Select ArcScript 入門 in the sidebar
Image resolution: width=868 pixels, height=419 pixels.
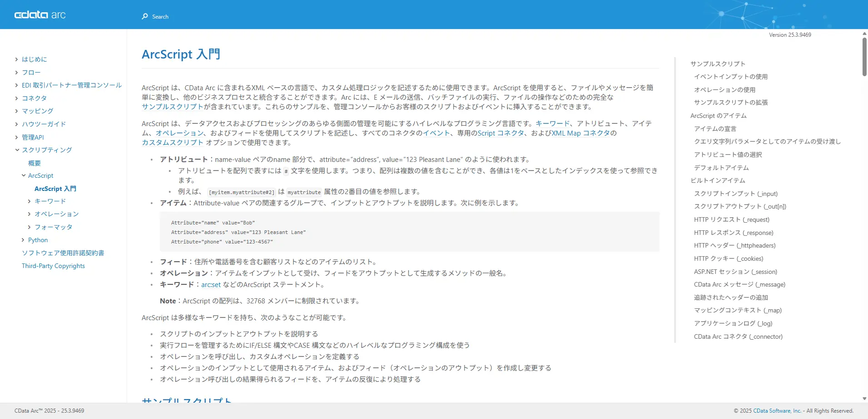pyautogui.click(x=55, y=189)
